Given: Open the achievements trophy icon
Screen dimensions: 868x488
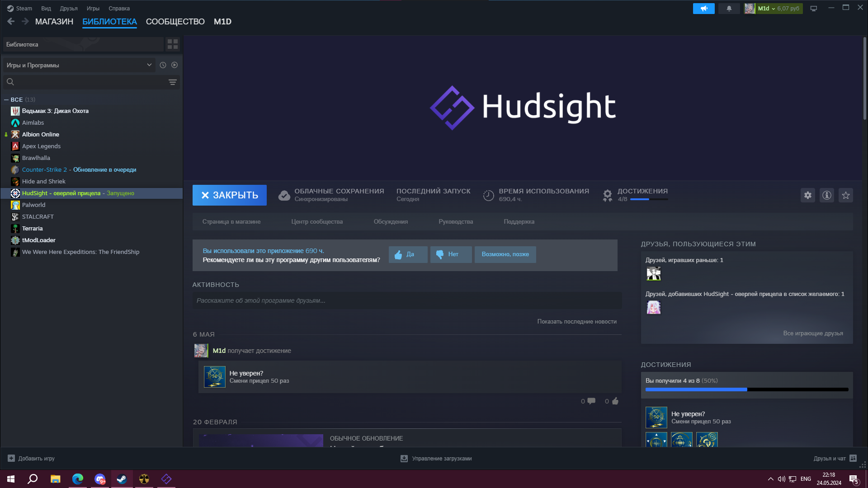Looking at the screenshot, I should (608, 195).
